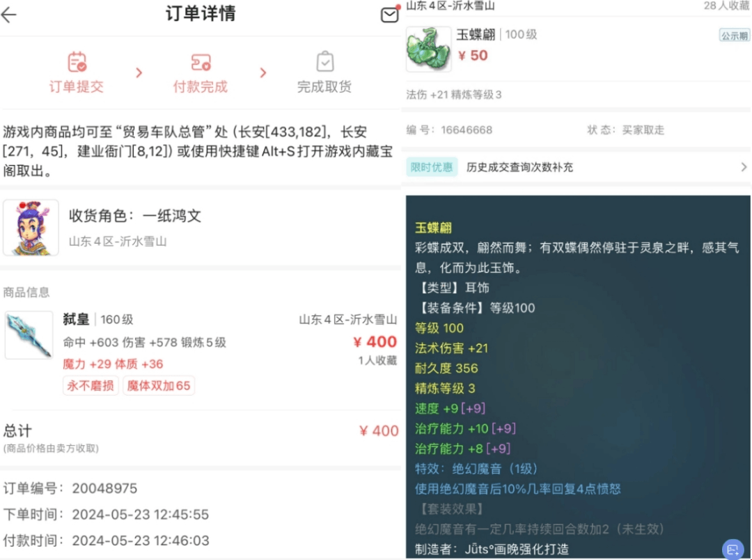Viewport: 752px width, 560px height.
Task: Tap the back arrow icon
Action: [8, 15]
